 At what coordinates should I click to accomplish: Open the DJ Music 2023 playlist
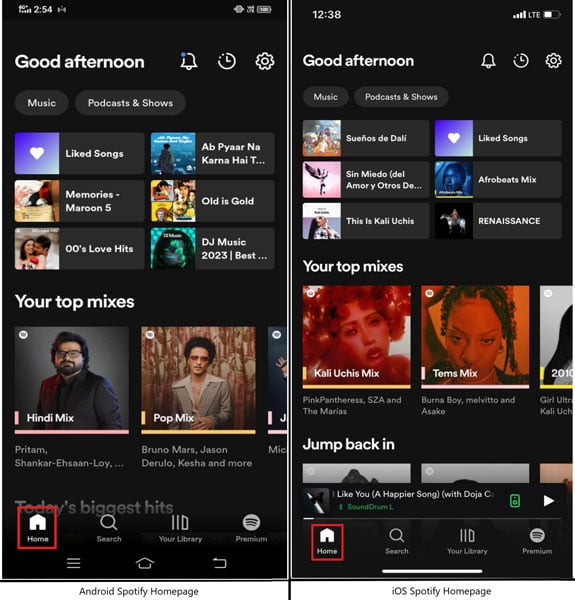[212, 249]
